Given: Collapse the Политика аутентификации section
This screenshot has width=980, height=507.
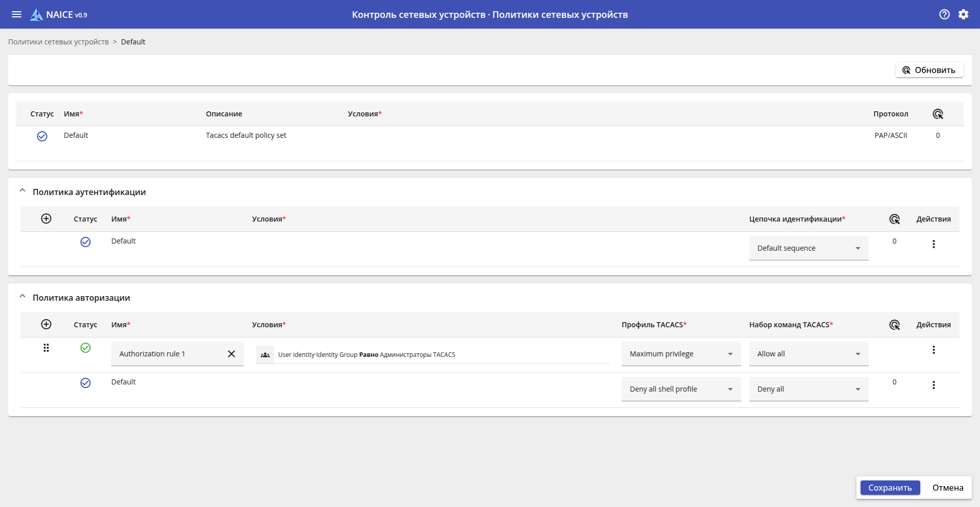Looking at the screenshot, I should [x=22, y=191].
